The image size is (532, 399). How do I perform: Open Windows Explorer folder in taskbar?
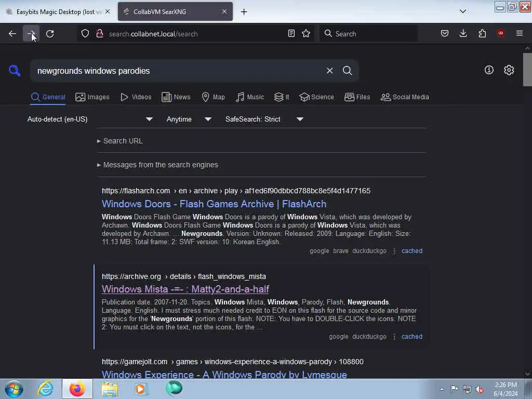click(x=110, y=389)
